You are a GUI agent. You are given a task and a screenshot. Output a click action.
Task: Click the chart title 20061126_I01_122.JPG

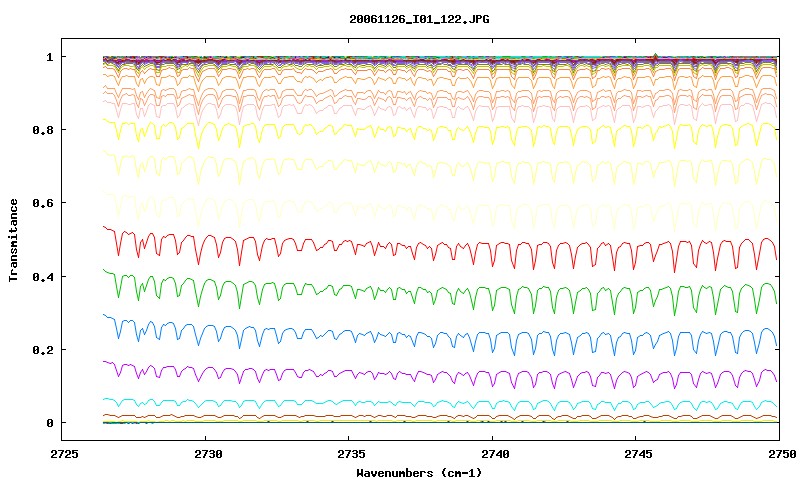[419, 19]
